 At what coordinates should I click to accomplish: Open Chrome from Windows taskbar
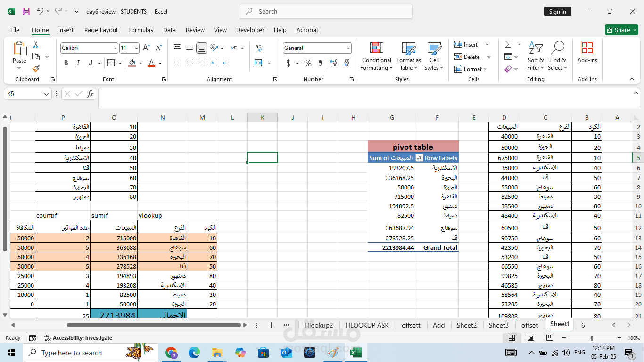(x=171, y=353)
